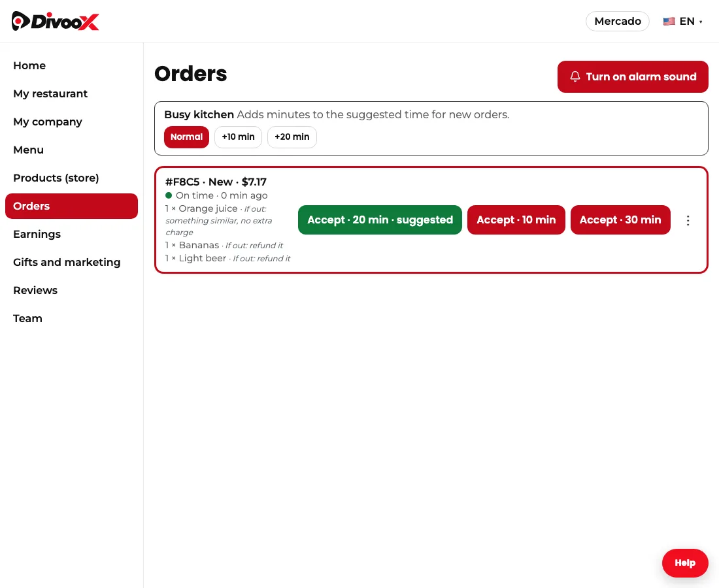Click order header #F8C5 · New · $7.17
The image size is (719, 588).
(216, 182)
